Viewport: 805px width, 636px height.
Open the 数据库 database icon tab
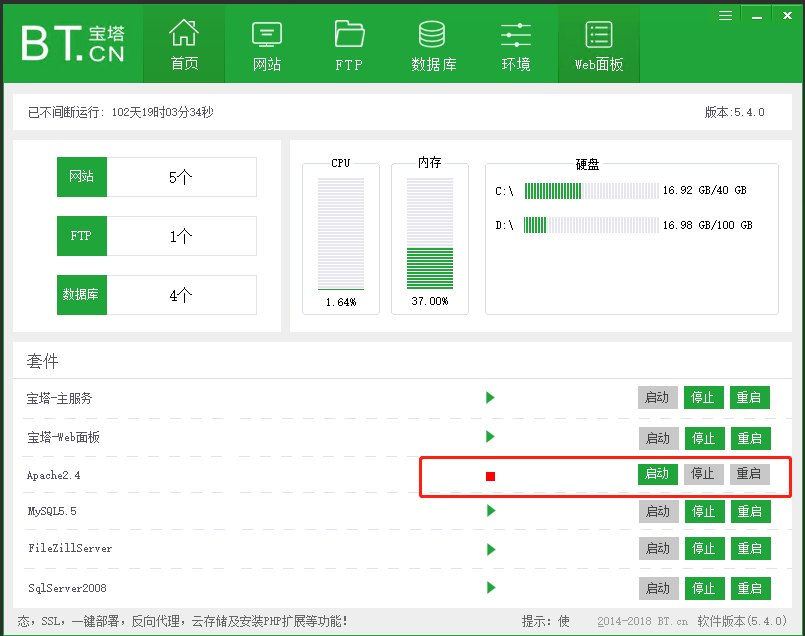tap(433, 45)
